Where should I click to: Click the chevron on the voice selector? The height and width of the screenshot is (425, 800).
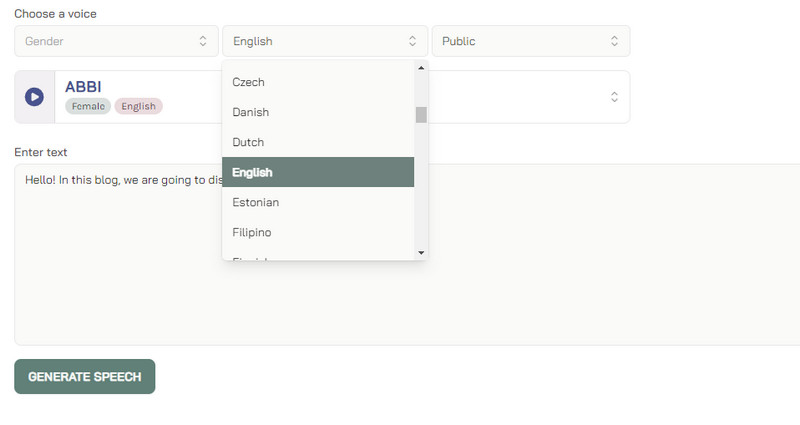coord(614,97)
